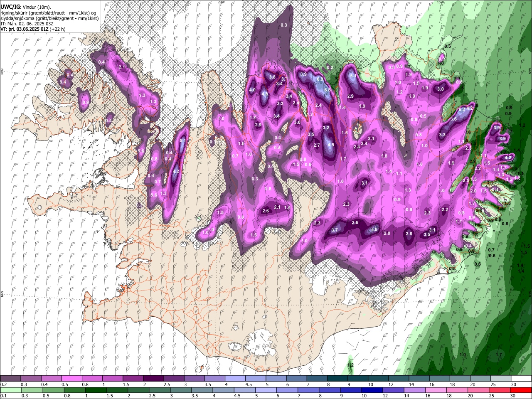
Task: Click the 3.6 snowfall value on the map
Action: pyautogui.click(x=453, y=119)
